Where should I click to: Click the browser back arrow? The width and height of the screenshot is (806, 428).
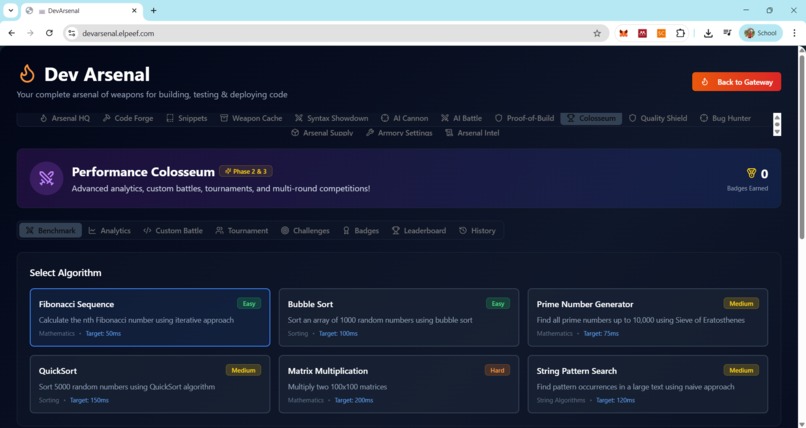[12, 33]
